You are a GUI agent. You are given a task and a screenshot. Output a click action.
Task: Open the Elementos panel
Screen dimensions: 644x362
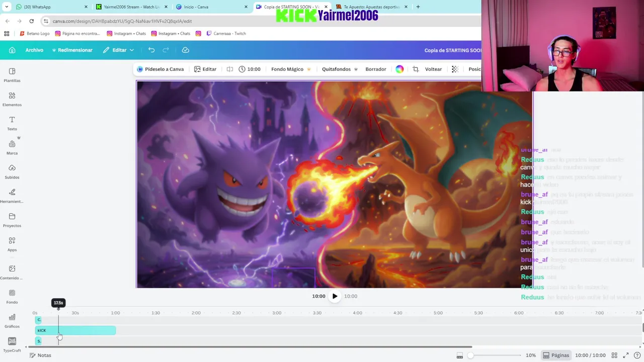(x=12, y=99)
